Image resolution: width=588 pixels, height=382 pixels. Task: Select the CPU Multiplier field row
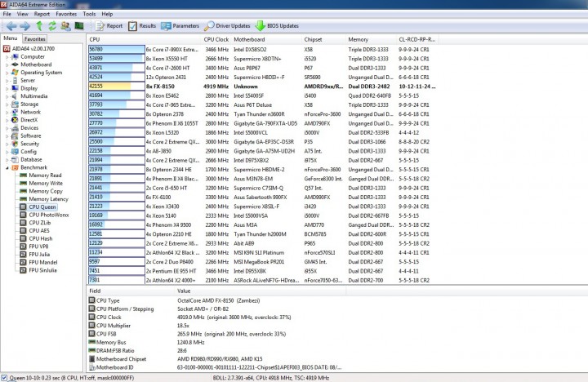click(x=216, y=326)
